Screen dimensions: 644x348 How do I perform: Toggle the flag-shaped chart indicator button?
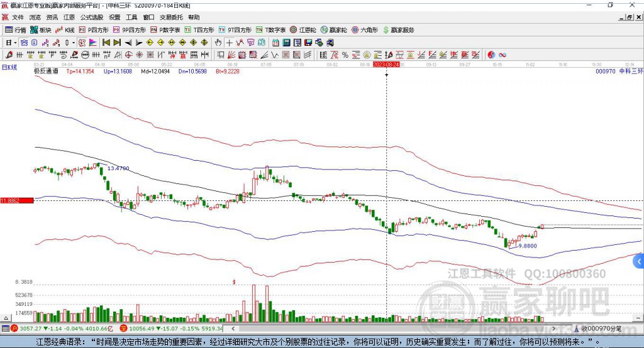click(93, 42)
